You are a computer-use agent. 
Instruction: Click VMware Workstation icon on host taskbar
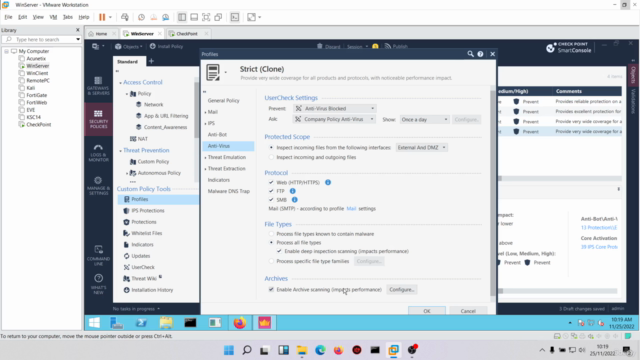(x=393, y=350)
